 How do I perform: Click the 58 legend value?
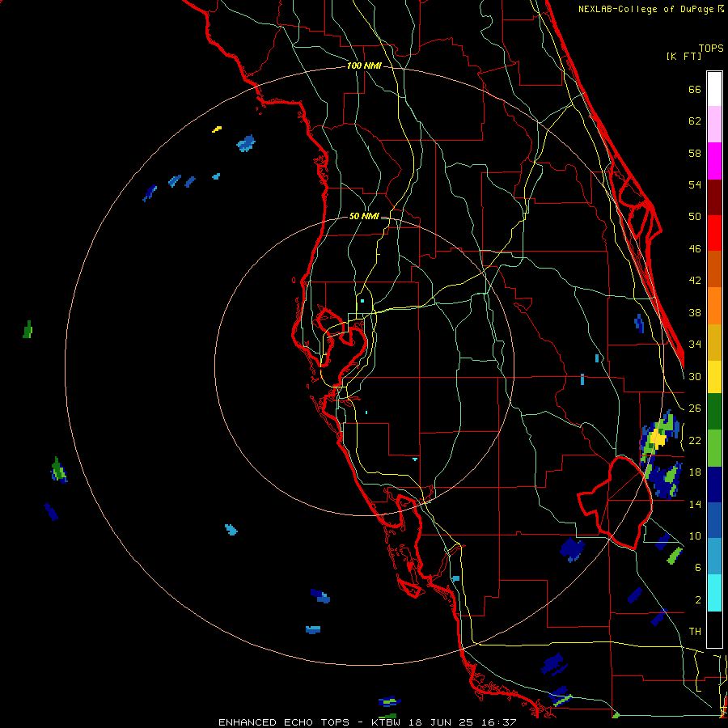click(695, 153)
